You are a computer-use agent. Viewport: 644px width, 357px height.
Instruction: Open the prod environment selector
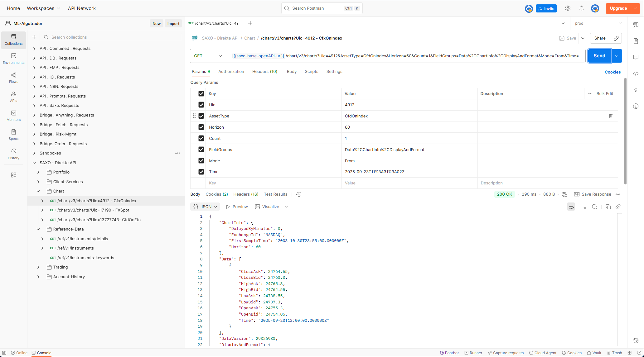(x=598, y=23)
